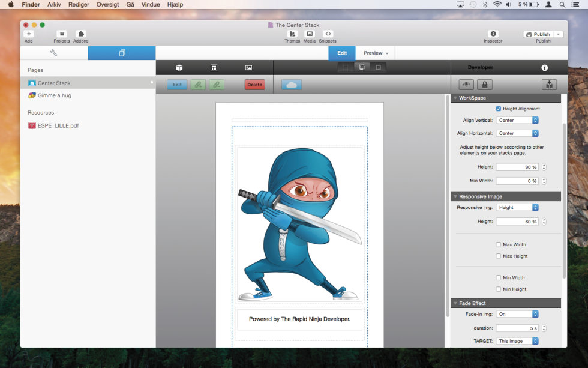Toggle the eye visibility button
The height and width of the screenshot is (368, 588).
click(466, 85)
